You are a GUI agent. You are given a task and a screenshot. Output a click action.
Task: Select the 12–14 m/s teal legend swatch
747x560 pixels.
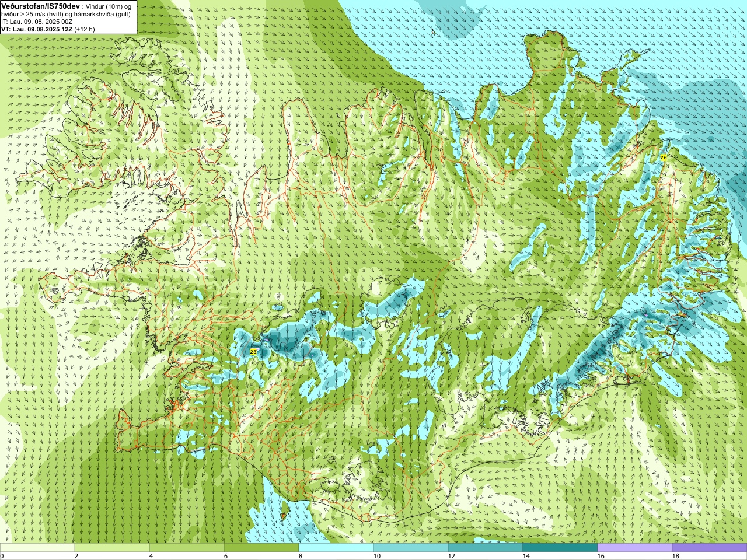[x=486, y=548]
